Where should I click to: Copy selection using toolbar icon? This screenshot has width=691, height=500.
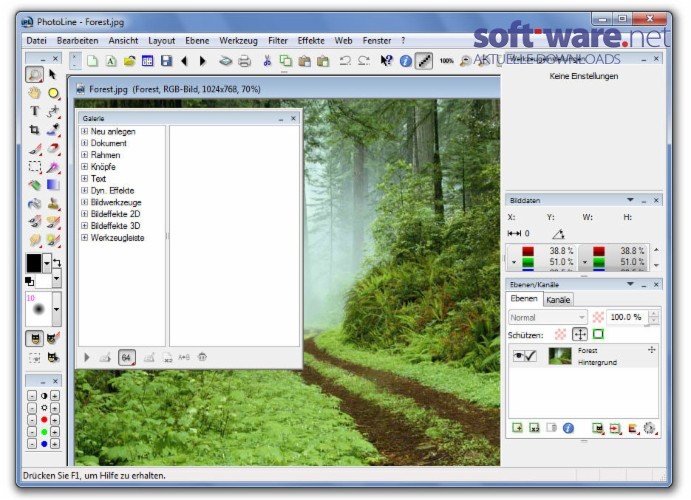(286, 61)
